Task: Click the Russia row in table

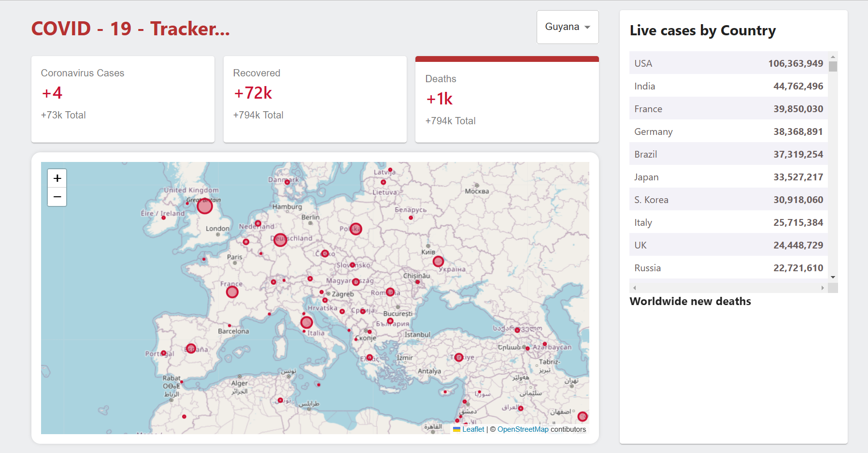Action: [728, 268]
